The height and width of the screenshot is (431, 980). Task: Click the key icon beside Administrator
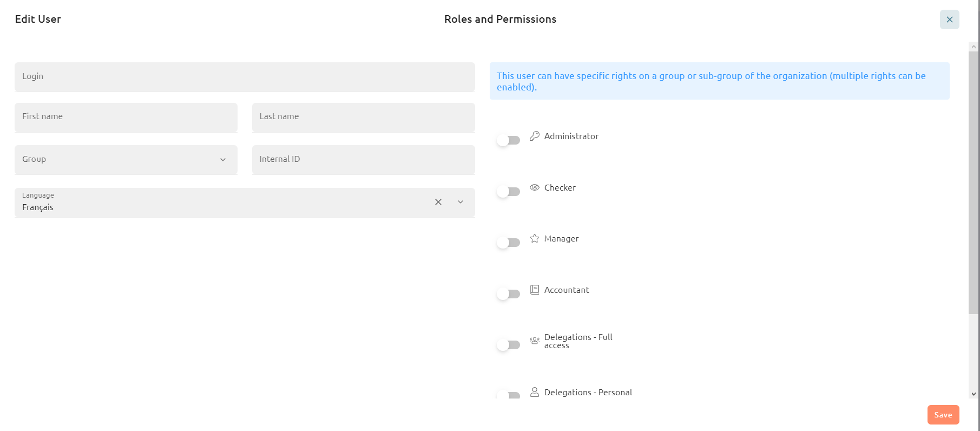point(535,136)
